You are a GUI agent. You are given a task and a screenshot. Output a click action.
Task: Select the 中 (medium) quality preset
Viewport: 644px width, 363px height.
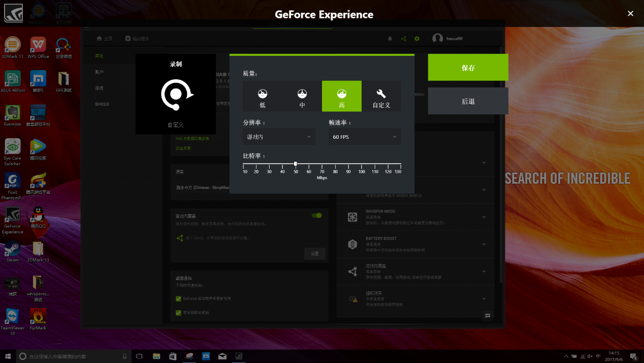(x=302, y=96)
